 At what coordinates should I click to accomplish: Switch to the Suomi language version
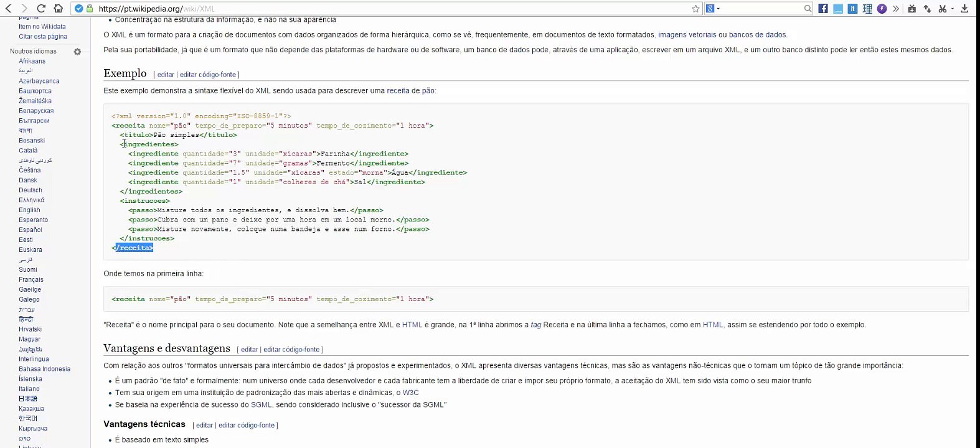coord(28,270)
